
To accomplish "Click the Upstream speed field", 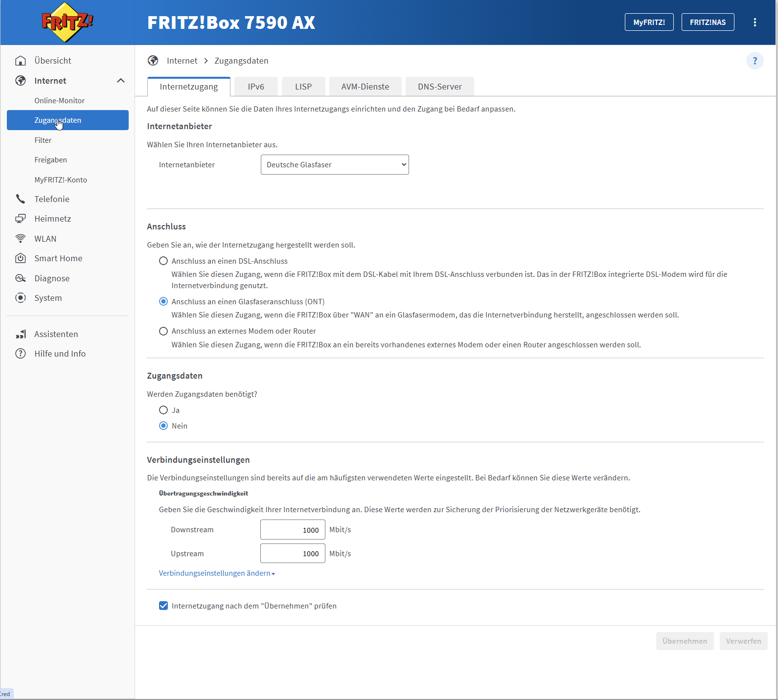I will coord(293,553).
